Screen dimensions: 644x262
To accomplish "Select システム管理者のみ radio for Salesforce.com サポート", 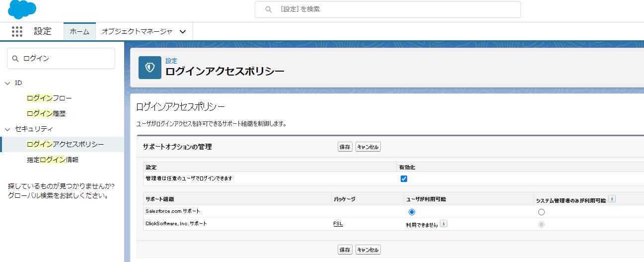I will point(541,212).
